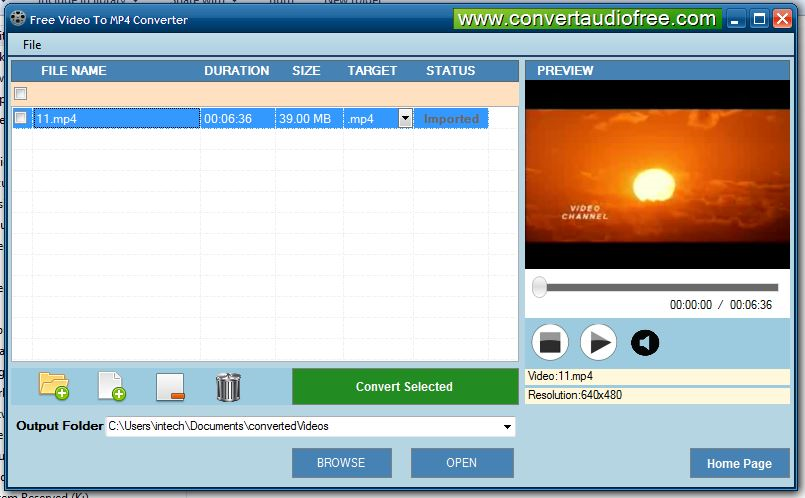Click the preview seek slider handle

click(x=540, y=288)
